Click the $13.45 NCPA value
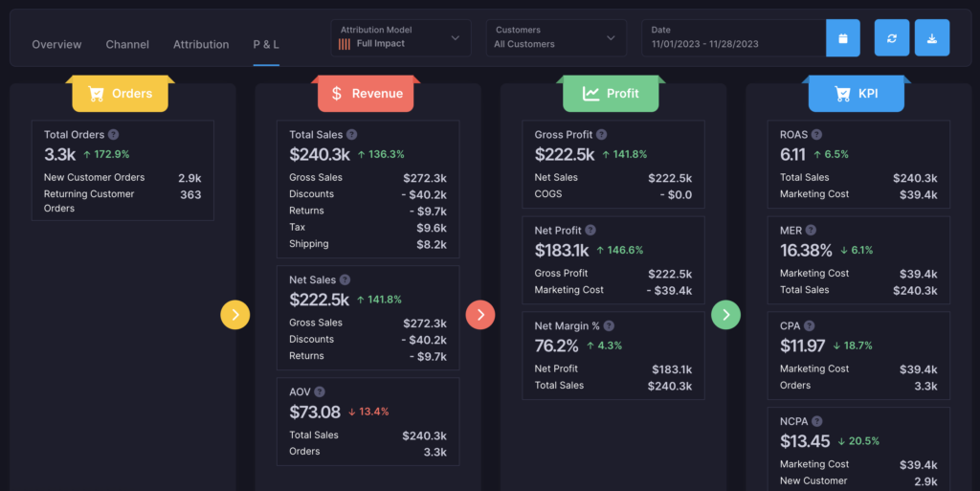This screenshot has width=980, height=491. click(805, 441)
